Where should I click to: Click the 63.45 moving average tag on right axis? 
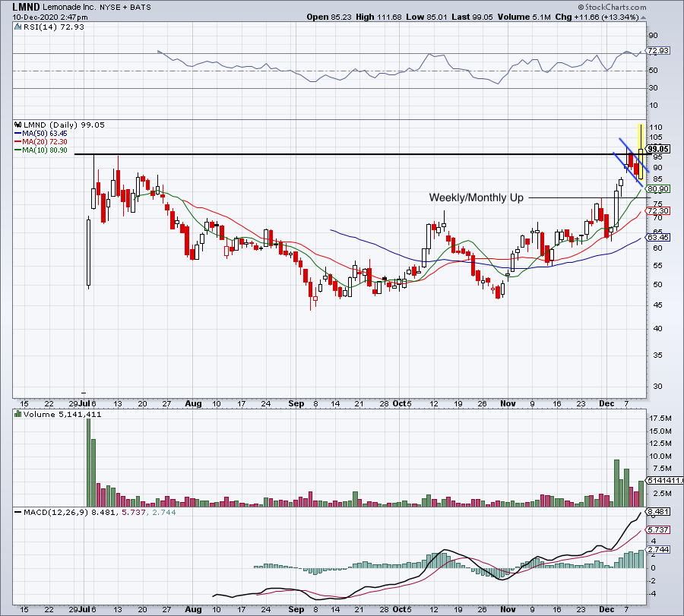point(658,238)
